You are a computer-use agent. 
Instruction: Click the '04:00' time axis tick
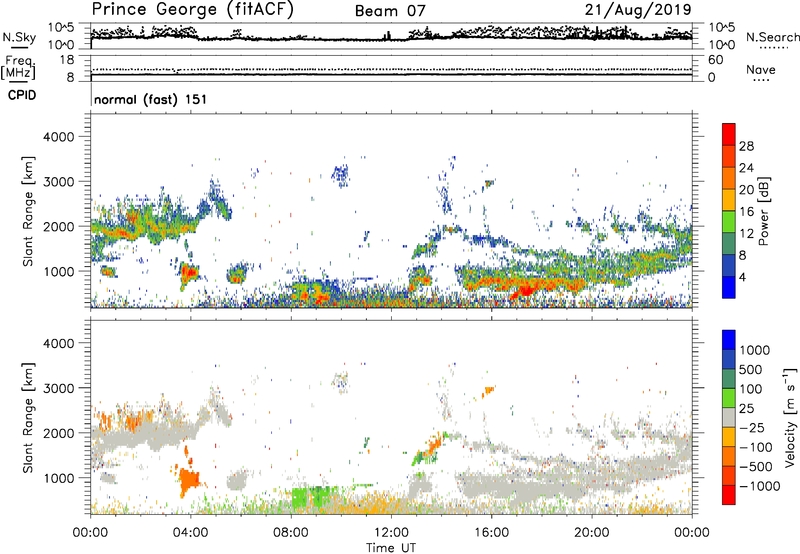pyautogui.click(x=190, y=533)
